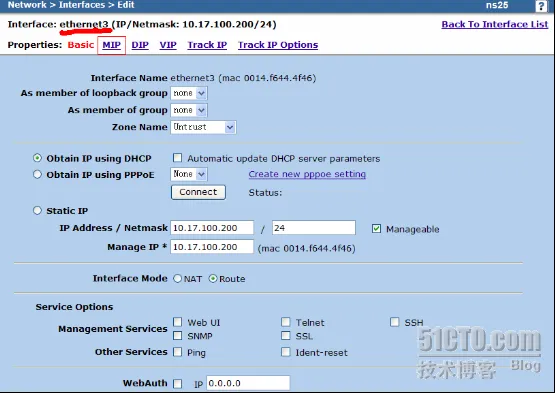Enable the Ping service checkbox
This screenshot has width=555, height=393.
(x=177, y=352)
